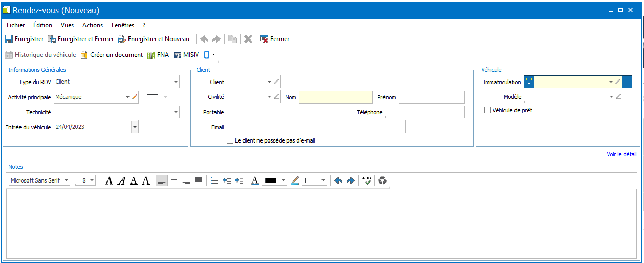Click the 'Voir le détail' link
Screen dimensions: 644x263
coord(622,154)
